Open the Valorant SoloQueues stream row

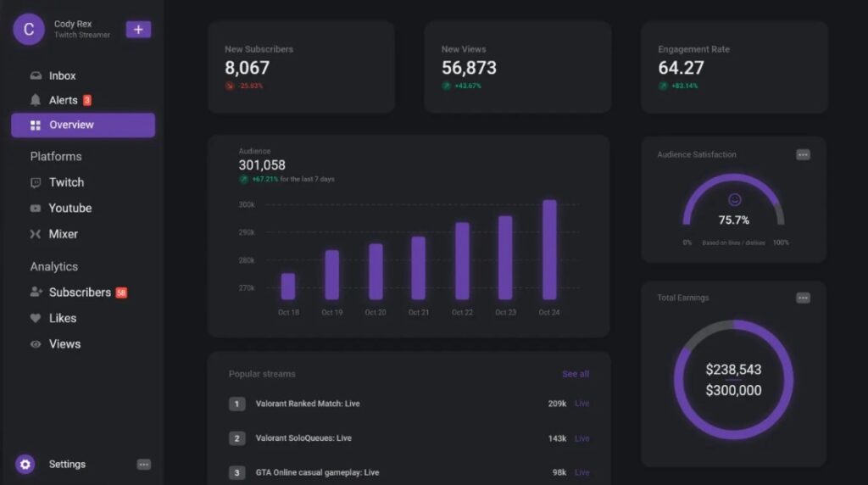click(x=303, y=438)
